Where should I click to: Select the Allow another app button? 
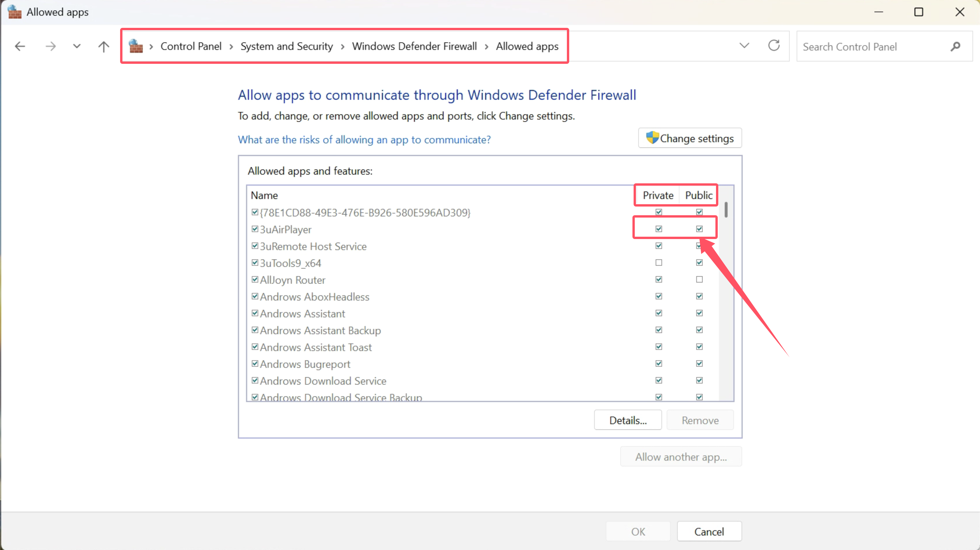tap(681, 456)
